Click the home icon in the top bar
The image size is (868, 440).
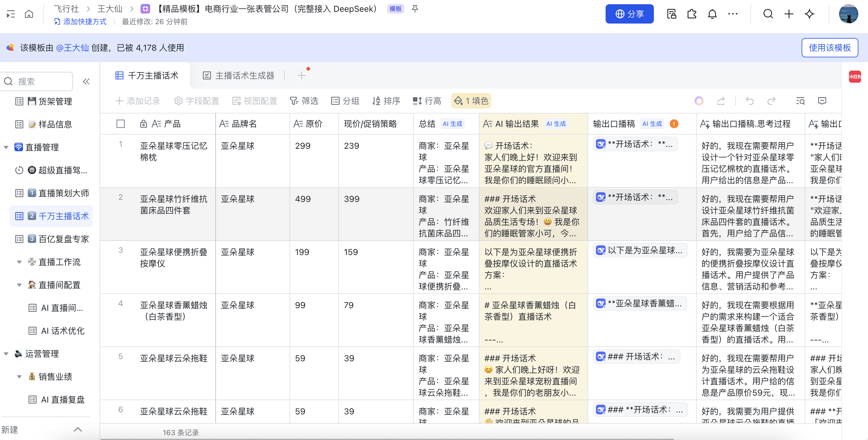coord(29,14)
